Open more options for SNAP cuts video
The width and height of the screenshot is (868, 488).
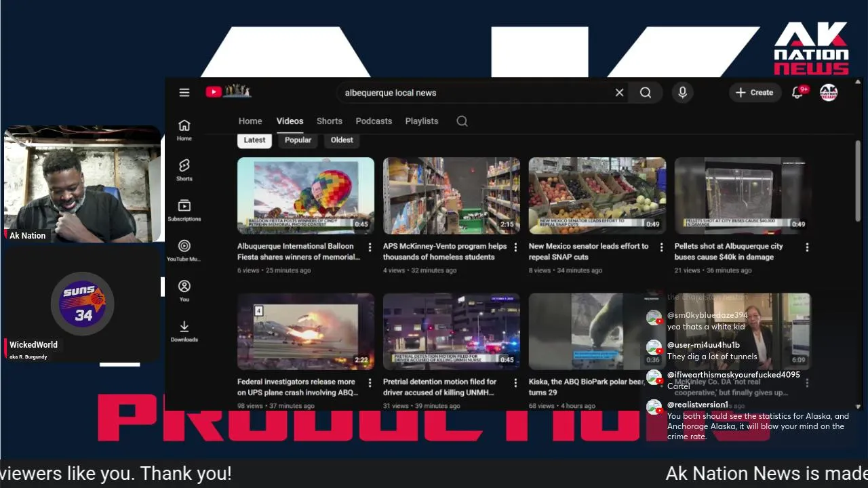tap(661, 247)
